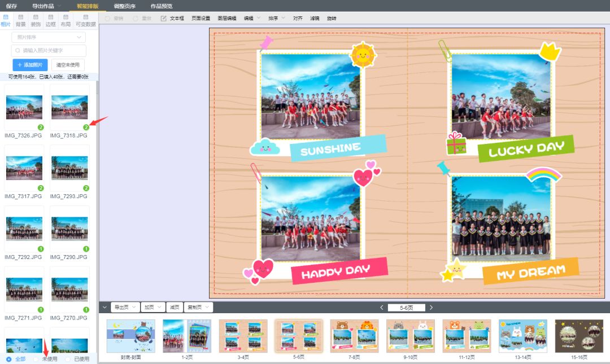This screenshot has height=364, width=610.
Task: Select the 1-2页 page thumbnail
Action: coord(187,336)
